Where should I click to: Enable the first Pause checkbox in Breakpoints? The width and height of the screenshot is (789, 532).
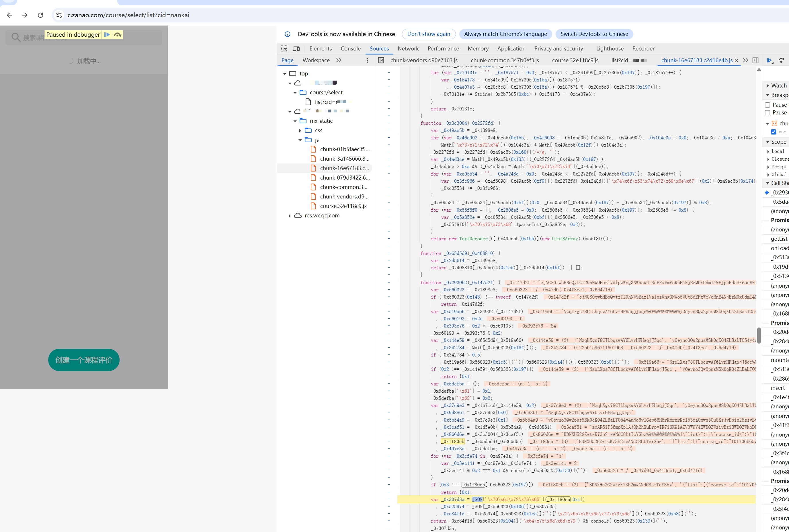(767, 105)
